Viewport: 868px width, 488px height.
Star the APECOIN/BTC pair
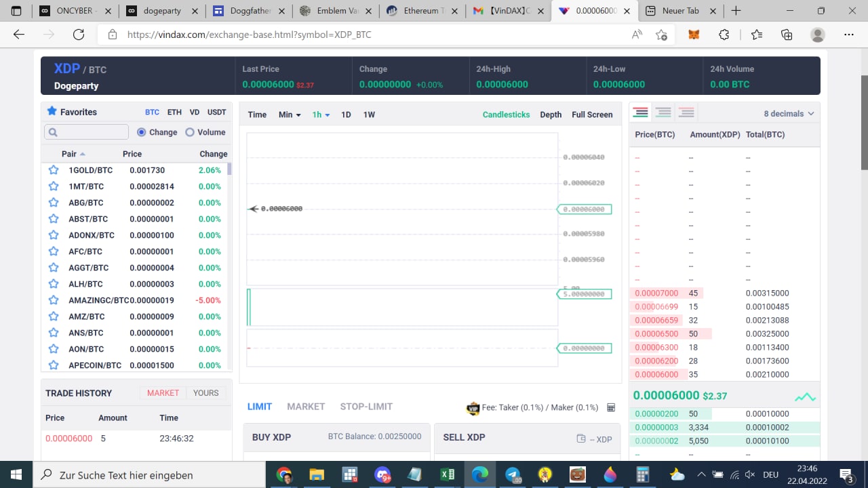(53, 365)
